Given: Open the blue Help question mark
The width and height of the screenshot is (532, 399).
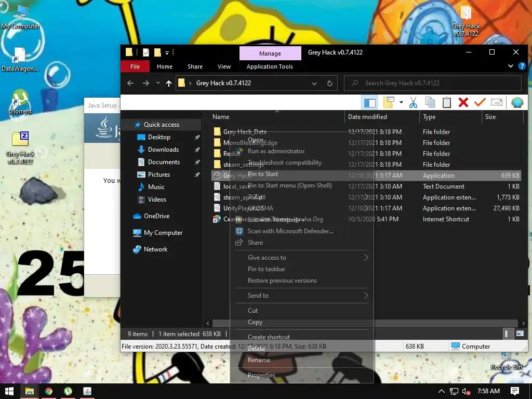Looking at the screenshot, I should point(522,66).
